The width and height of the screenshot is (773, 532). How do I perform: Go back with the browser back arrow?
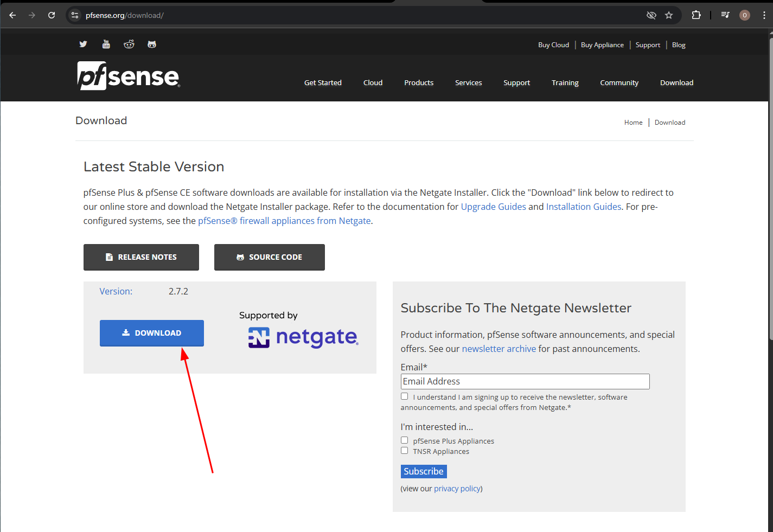[12, 15]
